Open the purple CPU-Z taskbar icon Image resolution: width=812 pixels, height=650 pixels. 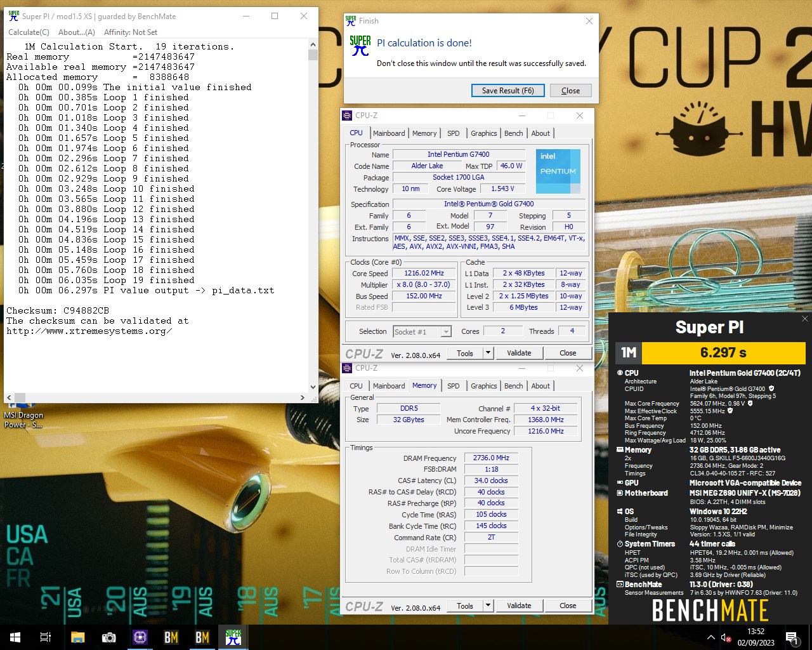click(140, 637)
